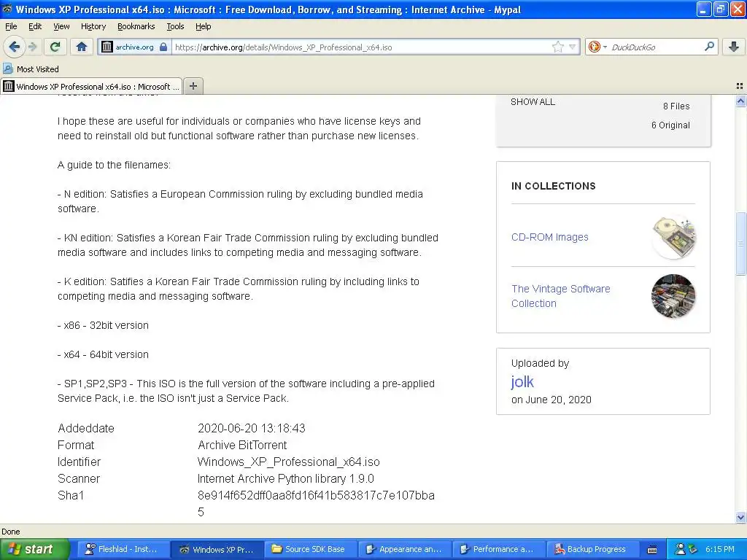This screenshot has height=560, width=747.
Task: Click the Forward arrow button
Action: [32, 47]
